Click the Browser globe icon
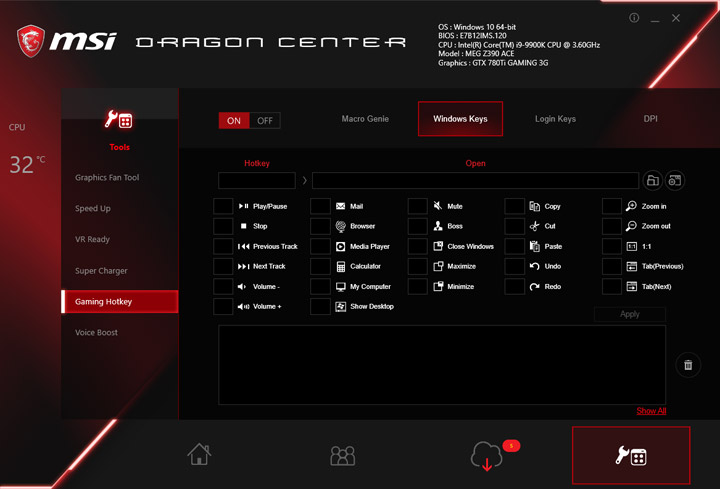This screenshot has width=720, height=489. coord(340,226)
